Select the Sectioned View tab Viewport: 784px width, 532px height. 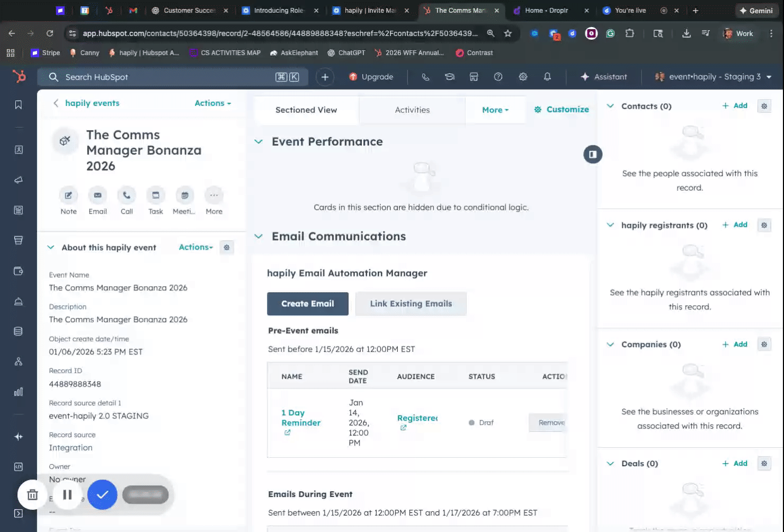(x=306, y=110)
